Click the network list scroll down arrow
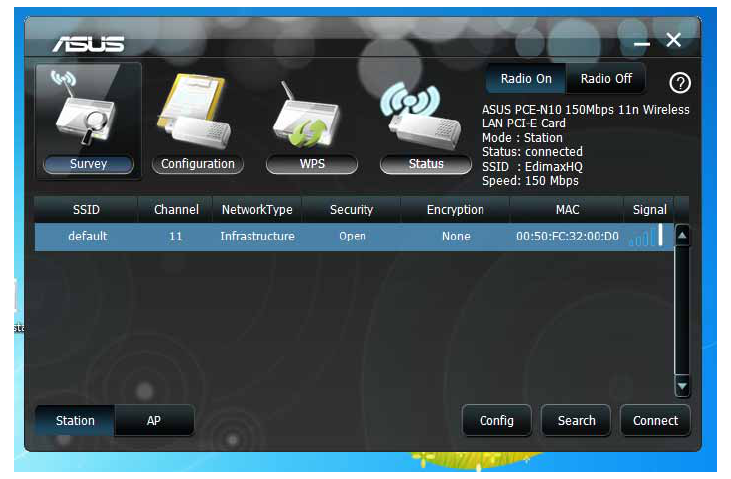 (682, 386)
